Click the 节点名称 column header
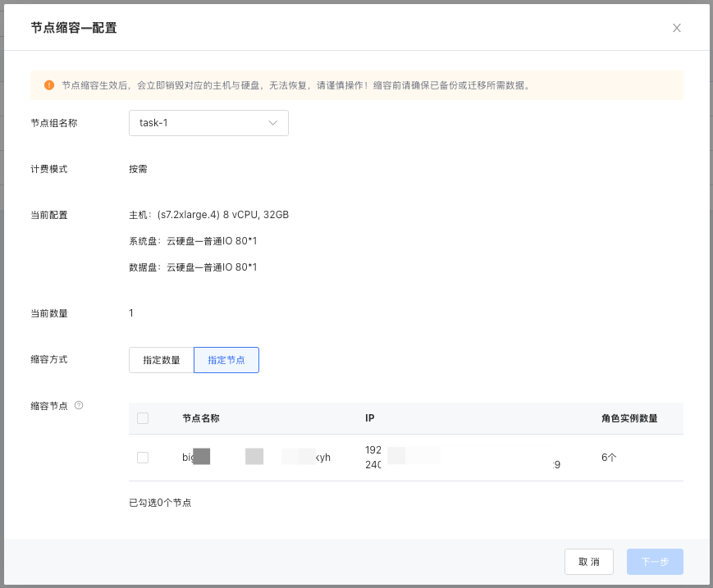Image resolution: width=713 pixels, height=588 pixels. 200,418
